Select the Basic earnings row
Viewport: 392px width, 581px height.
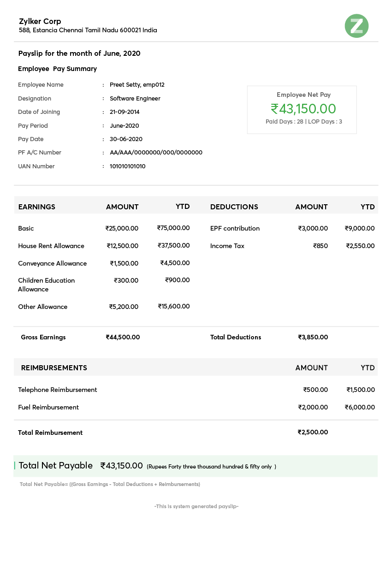(26, 228)
